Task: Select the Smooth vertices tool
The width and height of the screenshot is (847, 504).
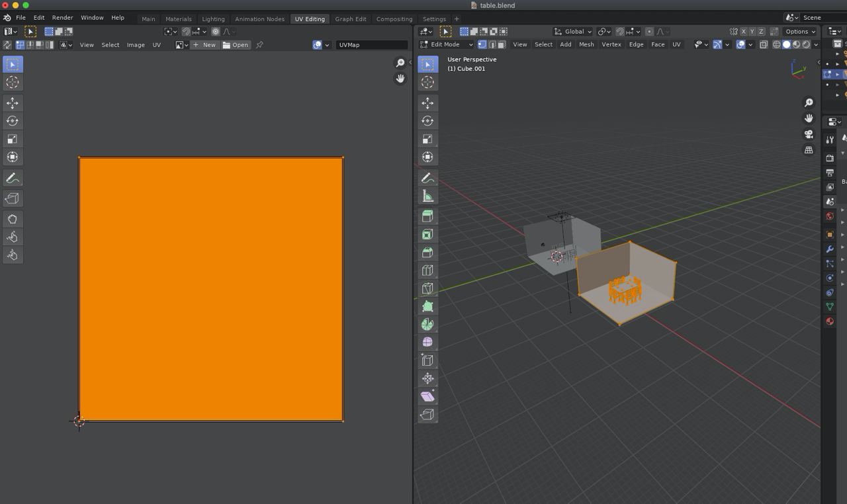Action: [427, 342]
